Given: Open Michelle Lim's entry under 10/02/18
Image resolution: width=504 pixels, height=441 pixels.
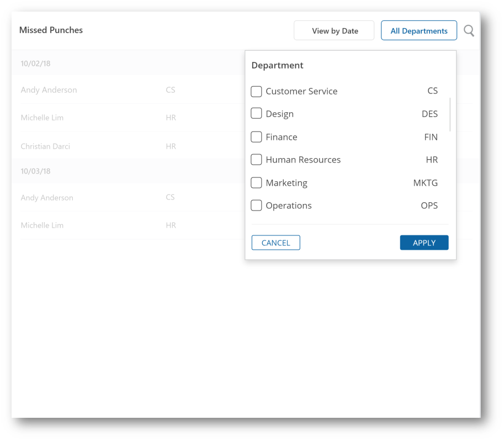Looking at the screenshot, I should click(x=43, y=118).
